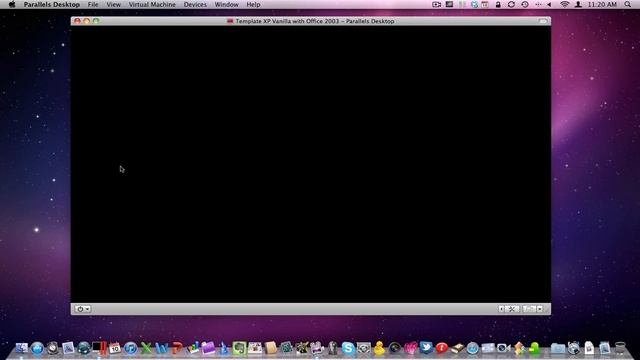Open Spotlight search in the menu bar
This screenshot has width=640, height=360.
(x=627, y=4)
